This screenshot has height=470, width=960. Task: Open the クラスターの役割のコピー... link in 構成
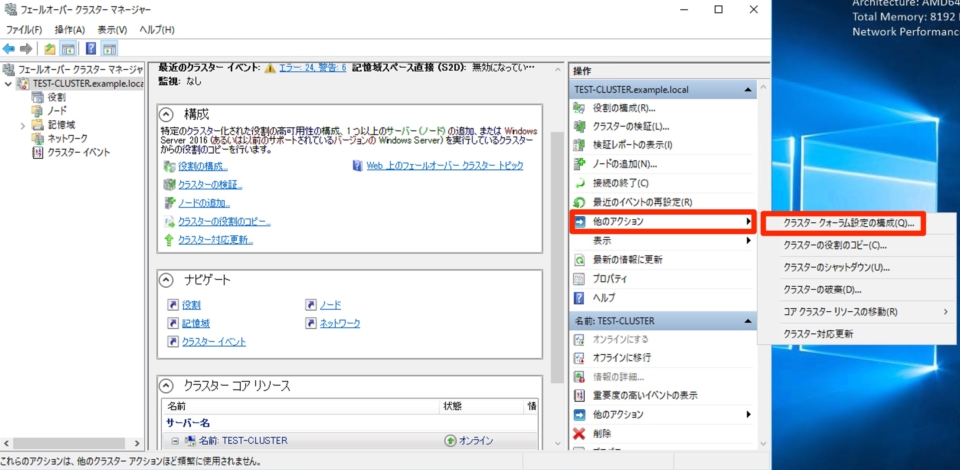coord(224,222)
